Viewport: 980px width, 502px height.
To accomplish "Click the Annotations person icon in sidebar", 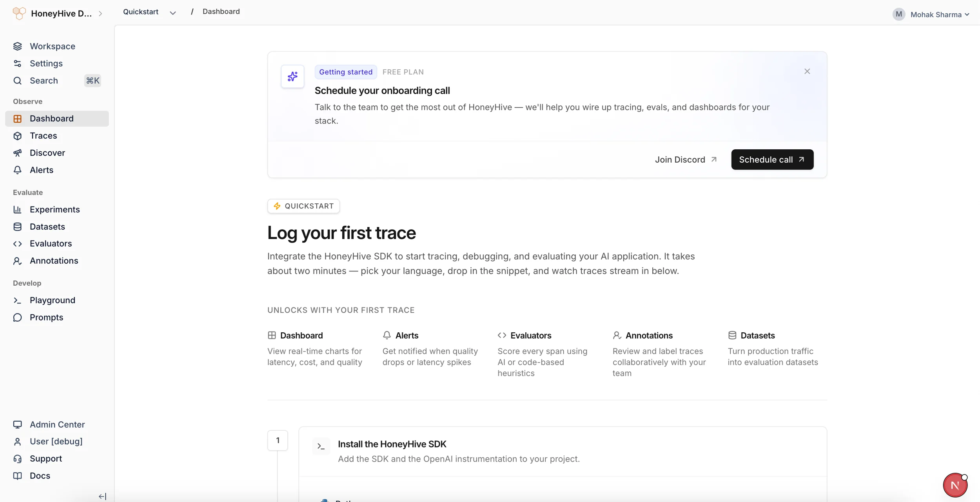I will 18,261.
